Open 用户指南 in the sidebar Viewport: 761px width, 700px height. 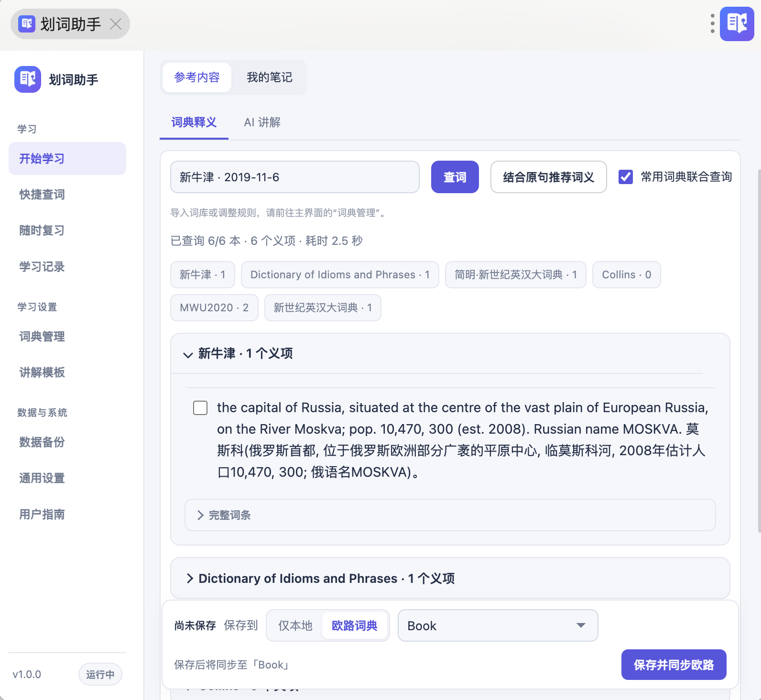[67, 514]
